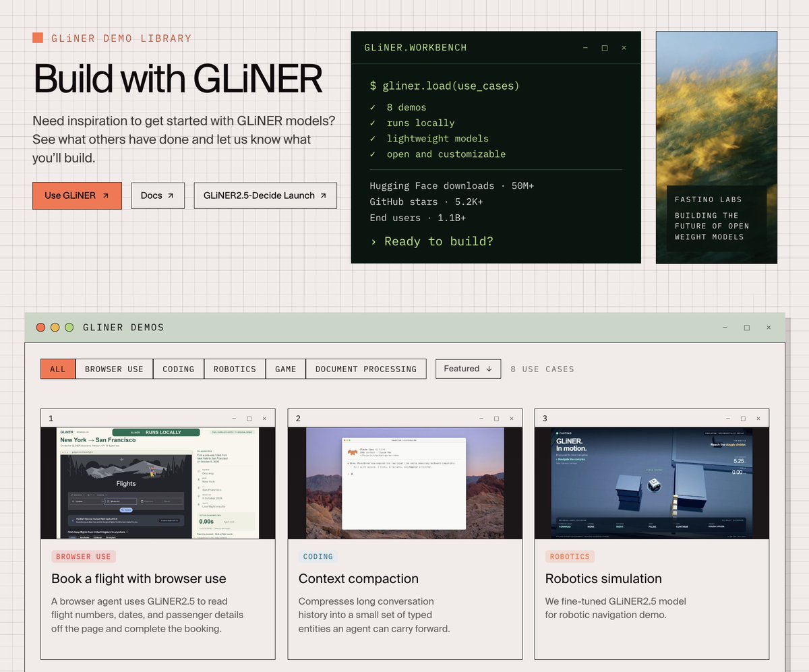Click the '8 demos' checklist line
This screenshot has width=809, height=672.
click(x=398, y=107)
